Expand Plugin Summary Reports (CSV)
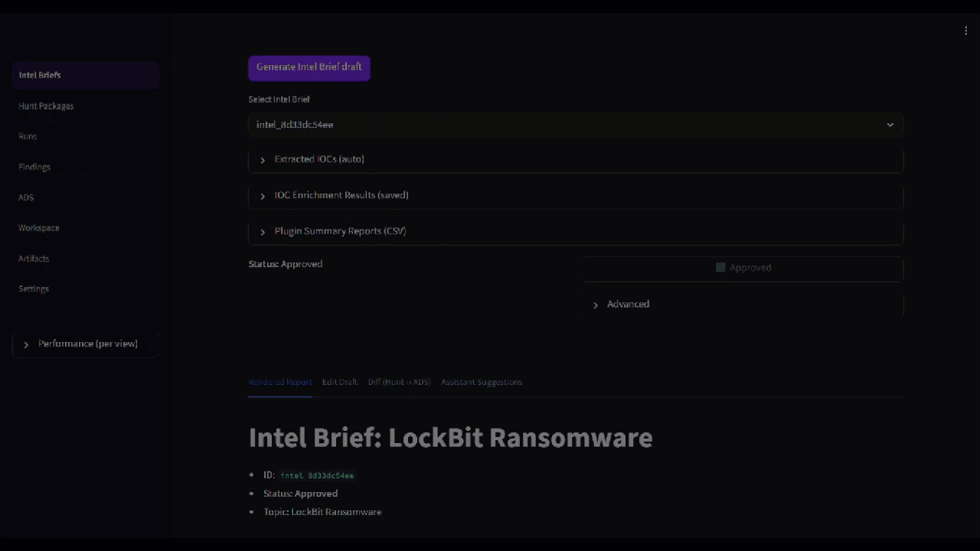Viewport: 980px width, 551px height. pos(576,231)
